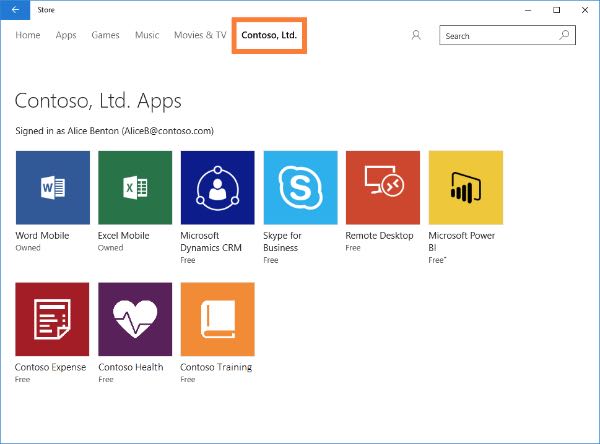Select the Remote Desktop app tile
Viewport: 600px width, 444px height.
[x=382, y=188]
